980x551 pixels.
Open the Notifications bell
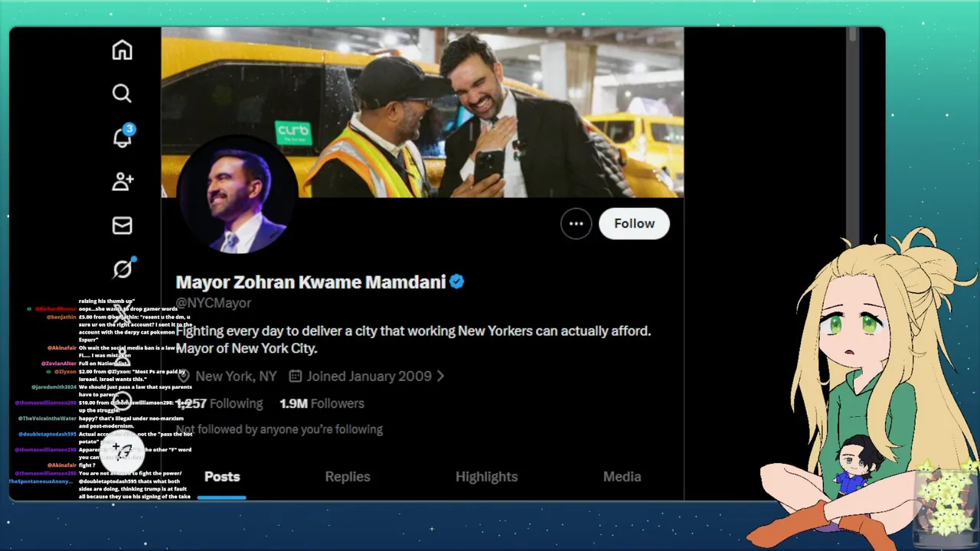coord(122,137)
